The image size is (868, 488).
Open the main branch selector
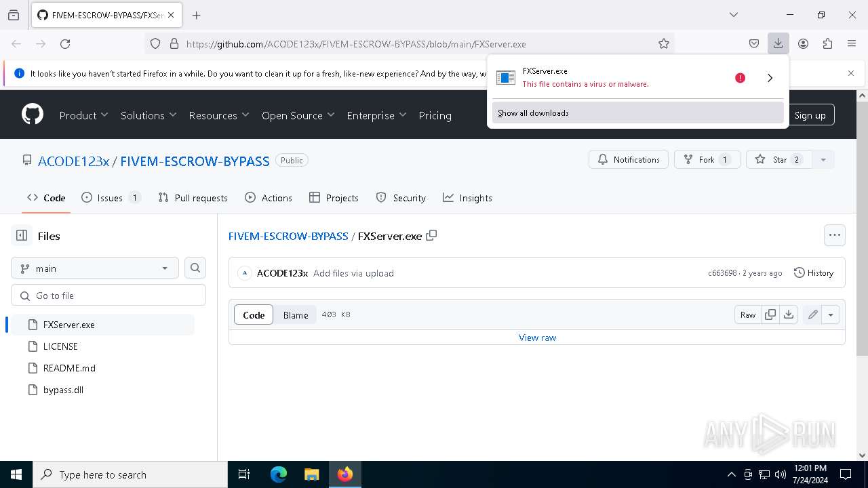tap(95, 268)
